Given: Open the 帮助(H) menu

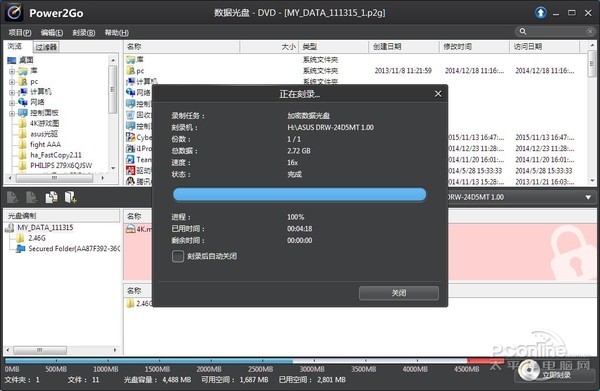Looking at the screenshot, I should click(117, 33).
